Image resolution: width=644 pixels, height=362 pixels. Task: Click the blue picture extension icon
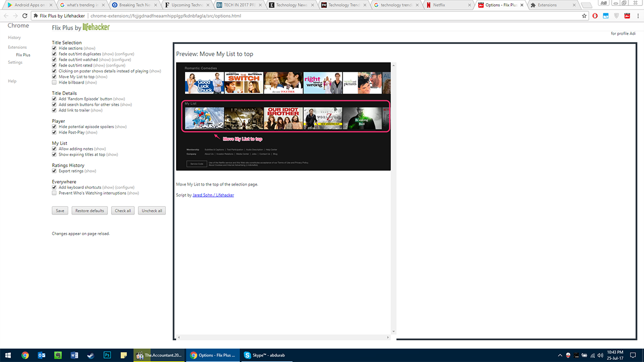pos(605,16)
